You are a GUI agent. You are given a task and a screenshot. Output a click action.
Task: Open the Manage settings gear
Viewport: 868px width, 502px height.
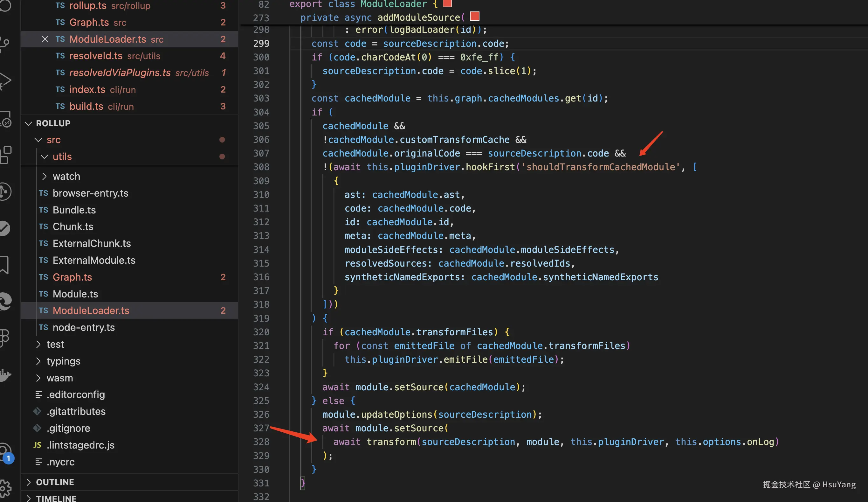(x=5, y=488)
